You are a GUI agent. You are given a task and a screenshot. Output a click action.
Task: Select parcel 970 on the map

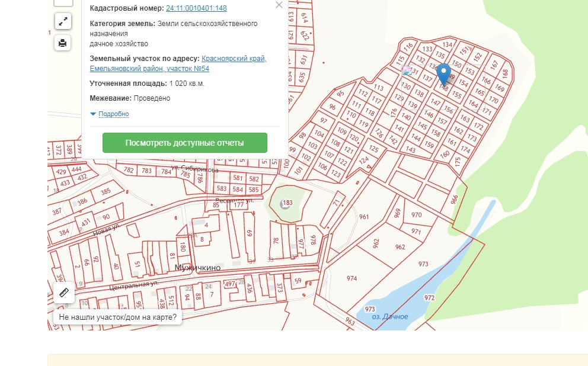click(416, 215)
